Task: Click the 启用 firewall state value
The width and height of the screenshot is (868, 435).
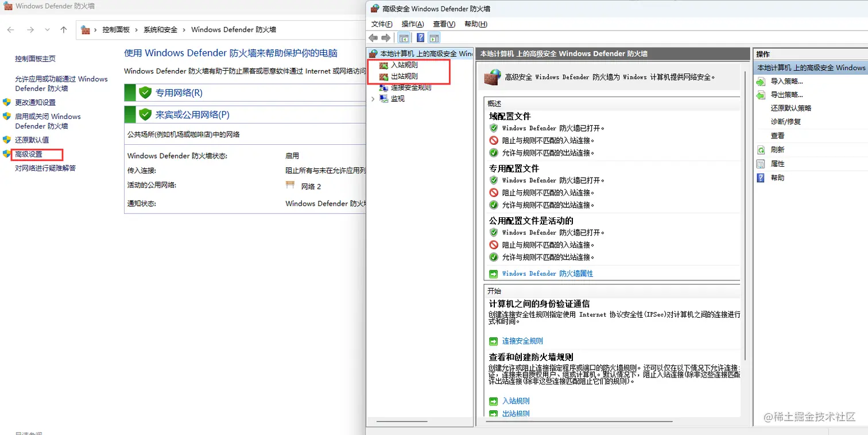Action: click(292, 156)
